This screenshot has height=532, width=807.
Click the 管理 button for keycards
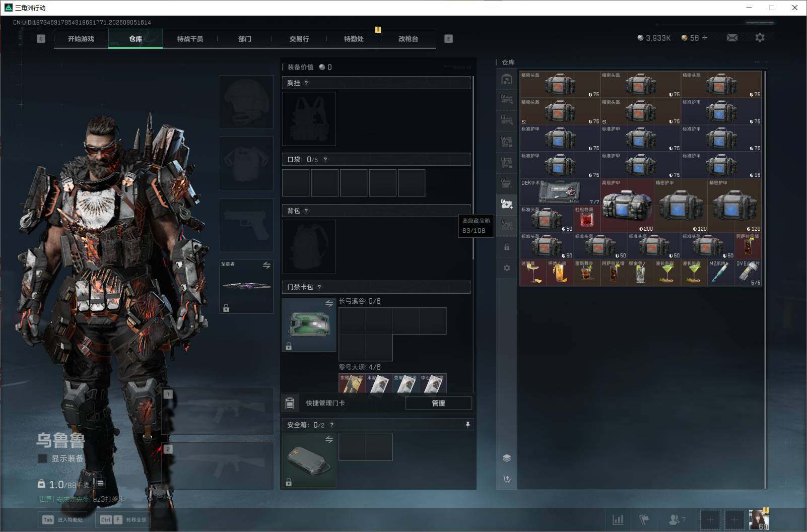[x=438, y=403]
